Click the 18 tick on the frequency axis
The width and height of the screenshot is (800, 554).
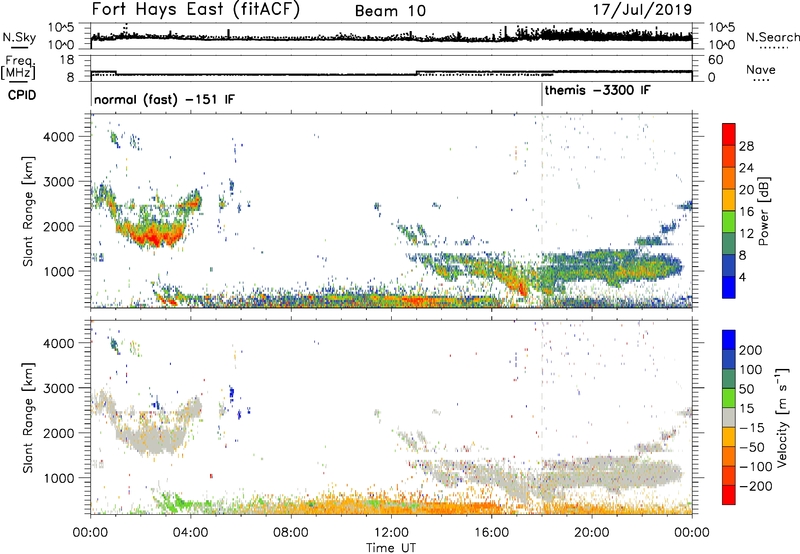point(67,60)
